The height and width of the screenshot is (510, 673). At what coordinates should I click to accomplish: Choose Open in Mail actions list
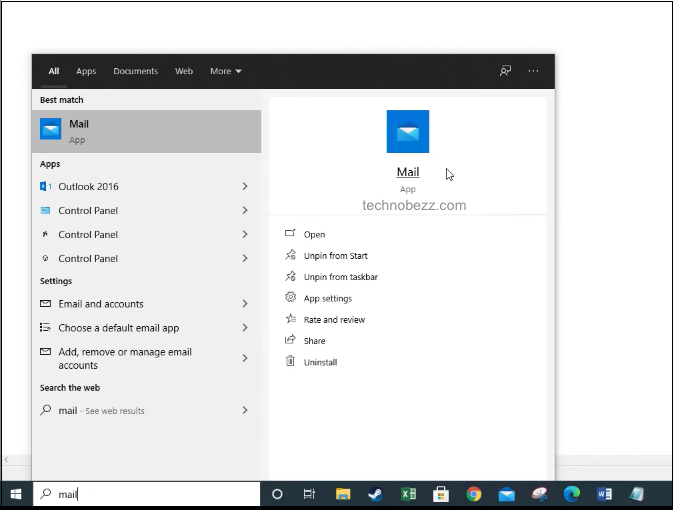click(314, 234)
